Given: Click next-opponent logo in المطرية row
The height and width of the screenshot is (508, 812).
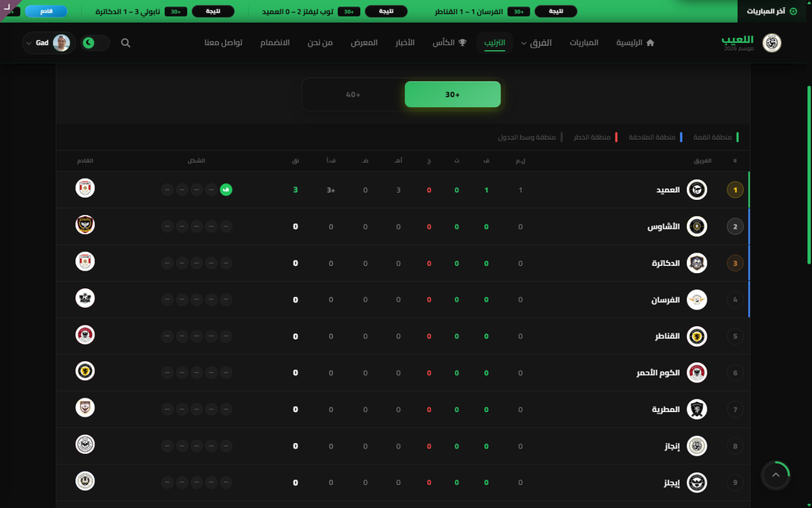Looking at the screenshot, I should coord(85,408).
